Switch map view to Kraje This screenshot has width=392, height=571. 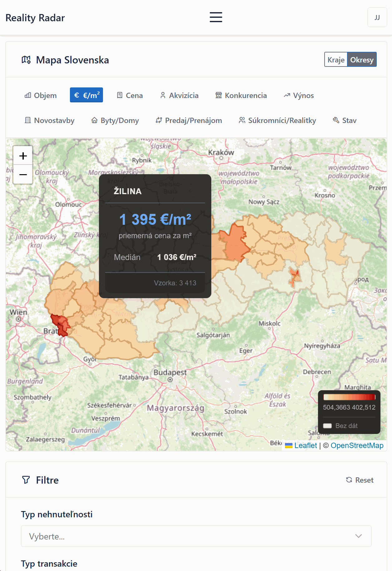[336, 60]
